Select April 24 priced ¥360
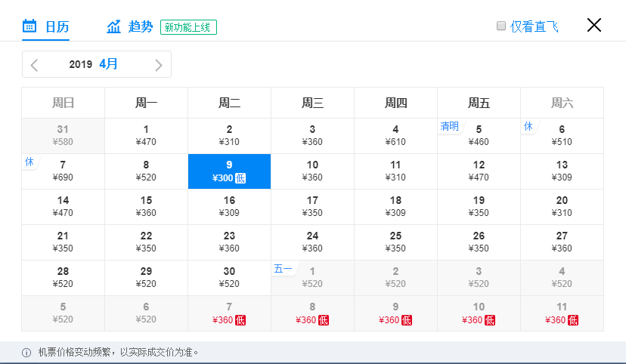The height and width of the screenshot is (364, 626). click(x=312, y=242)
